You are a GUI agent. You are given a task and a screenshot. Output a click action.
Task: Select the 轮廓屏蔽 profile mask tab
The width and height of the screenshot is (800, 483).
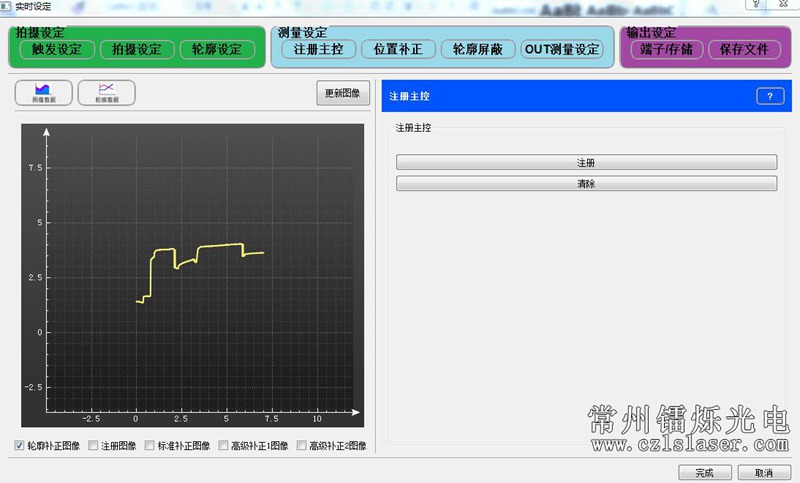(x=478, y=49)
